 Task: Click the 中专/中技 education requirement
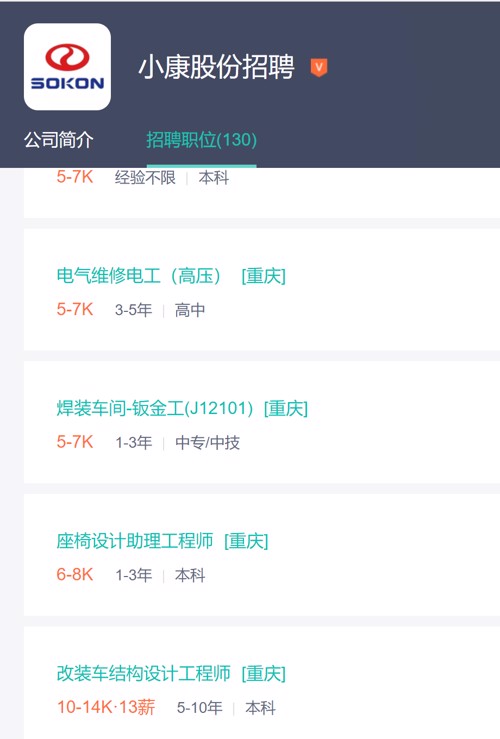click(207, 443)
